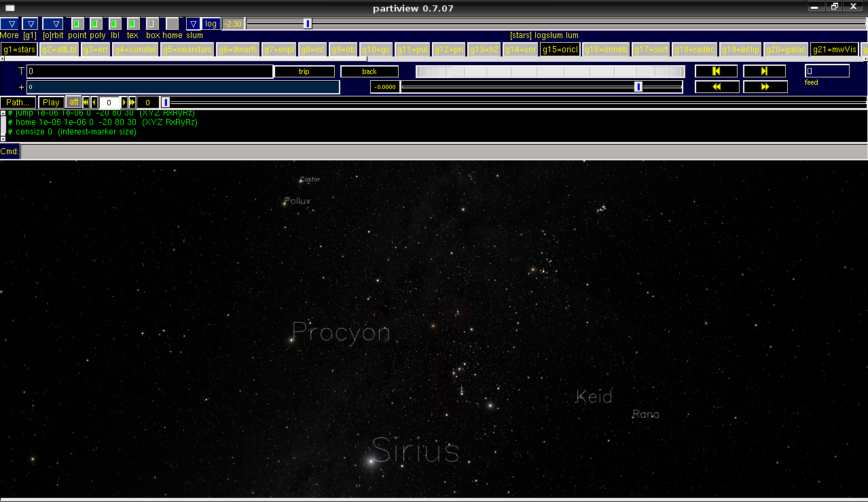Switch to the g5=nearstars group
Screen dimensions: 868x502
tap(187, 50)
